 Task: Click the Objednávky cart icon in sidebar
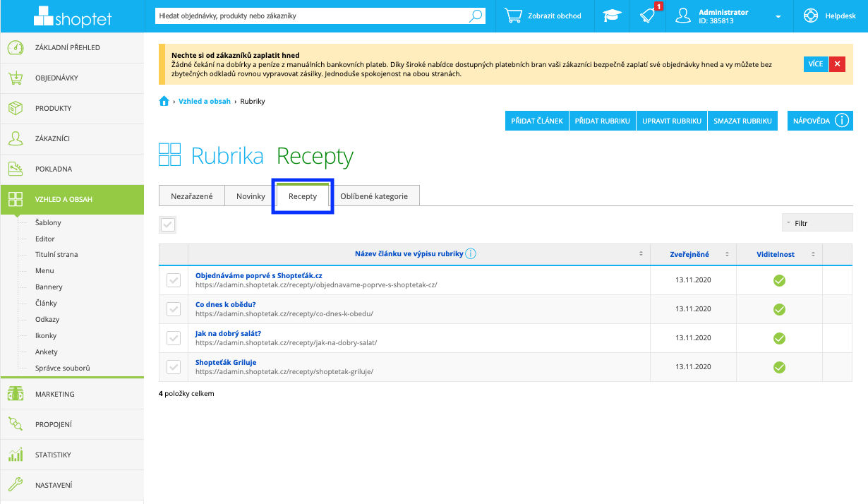(16, 78)
